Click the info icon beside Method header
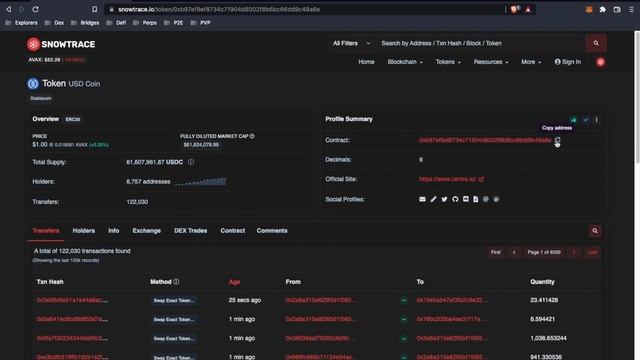This screenshot has width=640, height=360. click(x=176, y=282)
